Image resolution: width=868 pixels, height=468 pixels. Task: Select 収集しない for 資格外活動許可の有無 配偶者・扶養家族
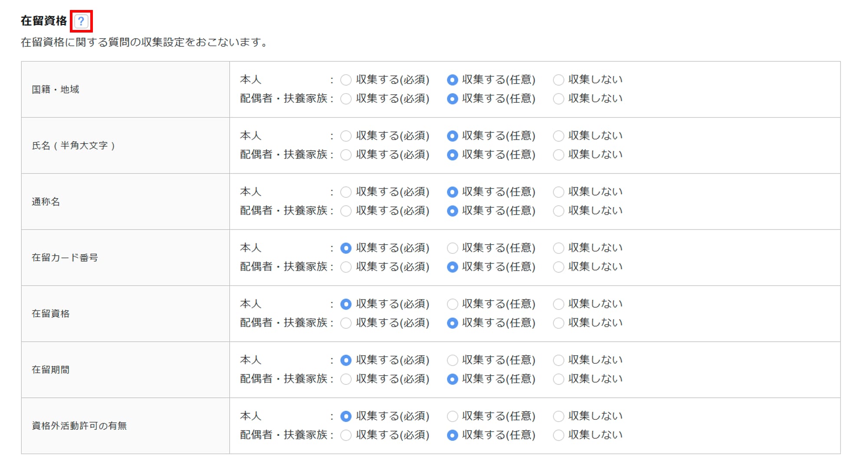(x=559, y=435)
